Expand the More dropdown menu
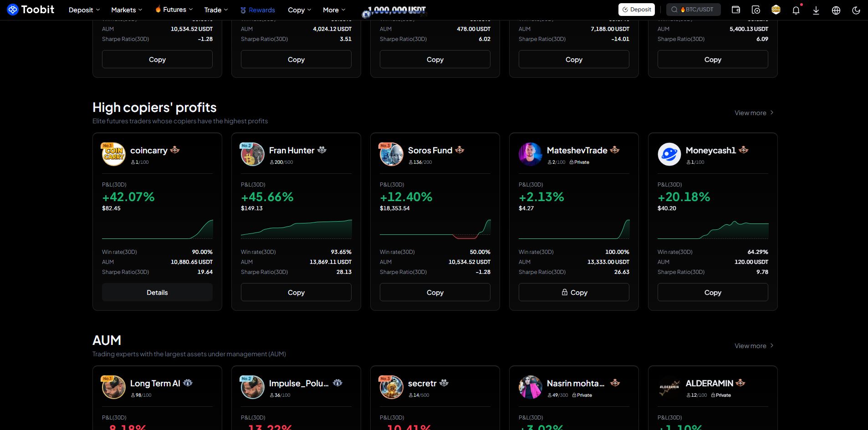This screenshot has height=430, width=868. (x=334, y=10)
